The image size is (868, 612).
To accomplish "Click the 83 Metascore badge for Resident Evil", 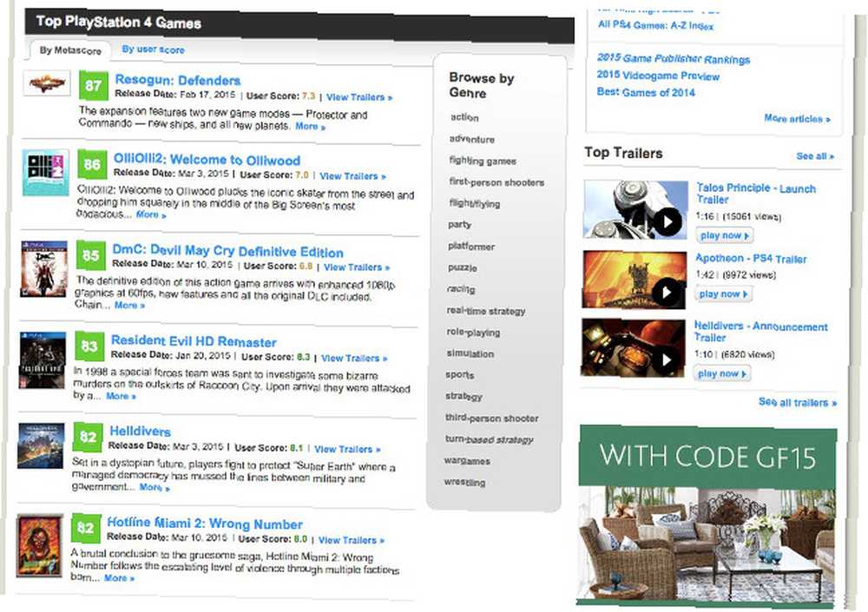I will (89, 346).
